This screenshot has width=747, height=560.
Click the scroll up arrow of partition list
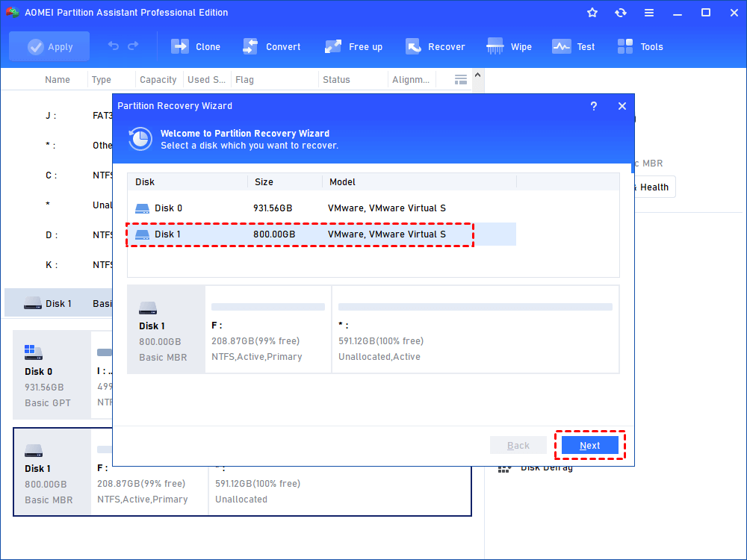tap(478, 75)
